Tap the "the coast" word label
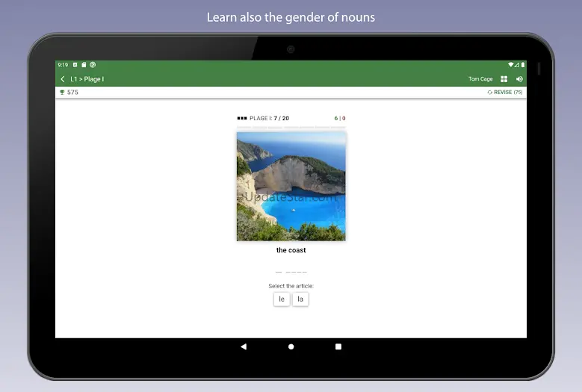Screen dimensions: 582x392 pos(291,250)
